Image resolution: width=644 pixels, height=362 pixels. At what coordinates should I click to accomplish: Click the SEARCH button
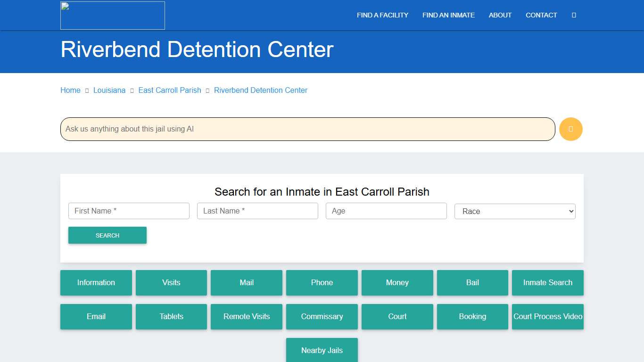[x=107, y=235]
